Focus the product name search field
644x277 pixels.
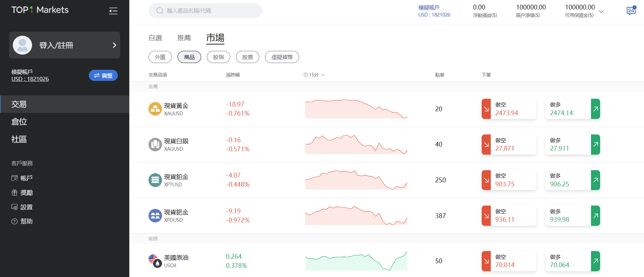coord(205,10)
